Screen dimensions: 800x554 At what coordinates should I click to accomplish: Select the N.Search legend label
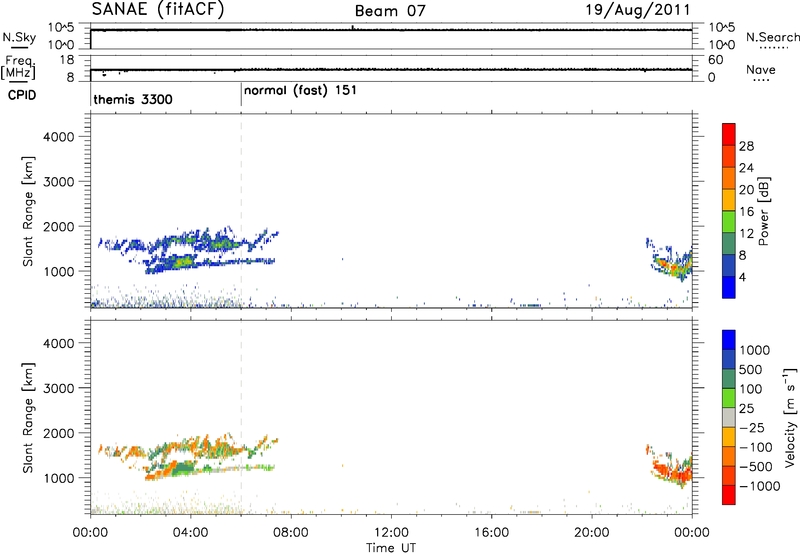click(772, 37)
